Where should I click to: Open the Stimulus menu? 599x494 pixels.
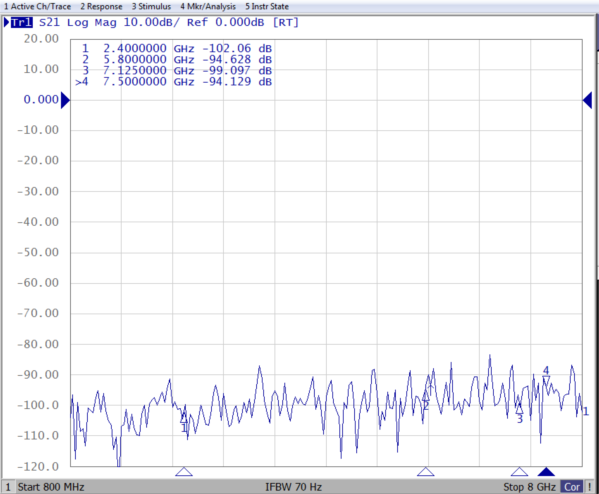point(151,6)
